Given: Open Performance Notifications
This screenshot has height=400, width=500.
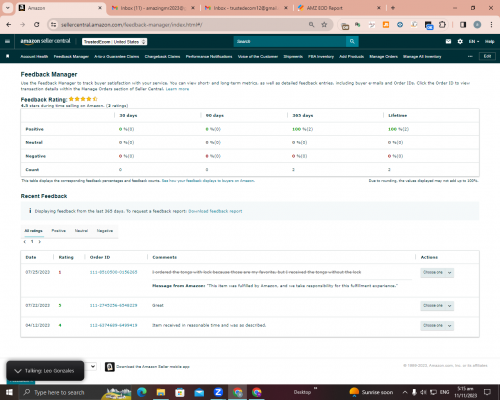Looking at the screenshot, I should 209,57.
